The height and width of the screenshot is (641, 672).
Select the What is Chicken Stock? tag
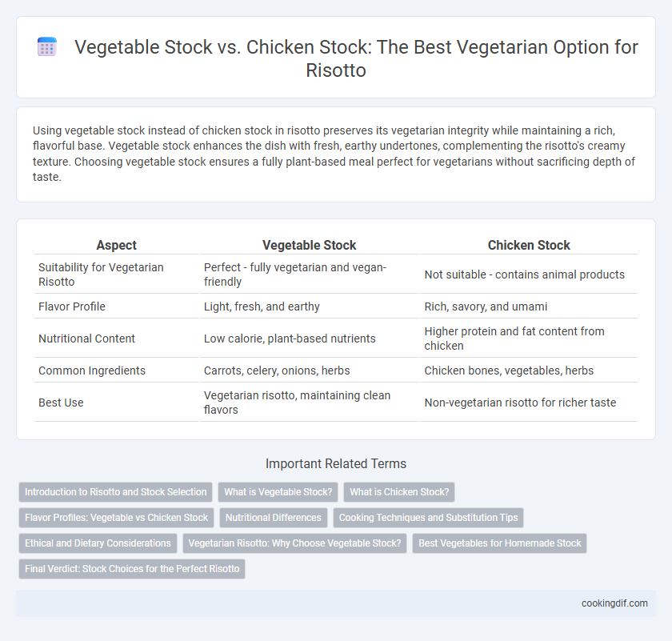[399, 492]
